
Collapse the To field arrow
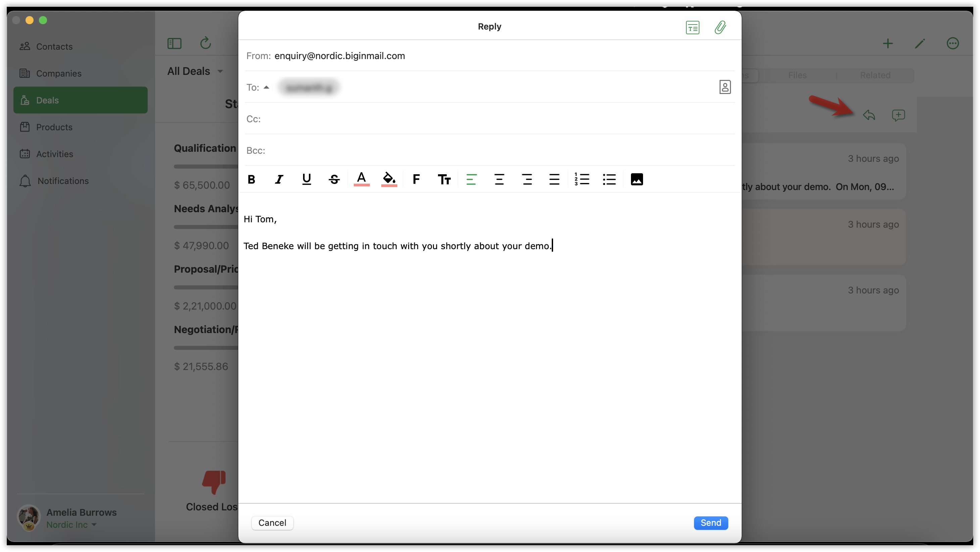coord(266,88)
